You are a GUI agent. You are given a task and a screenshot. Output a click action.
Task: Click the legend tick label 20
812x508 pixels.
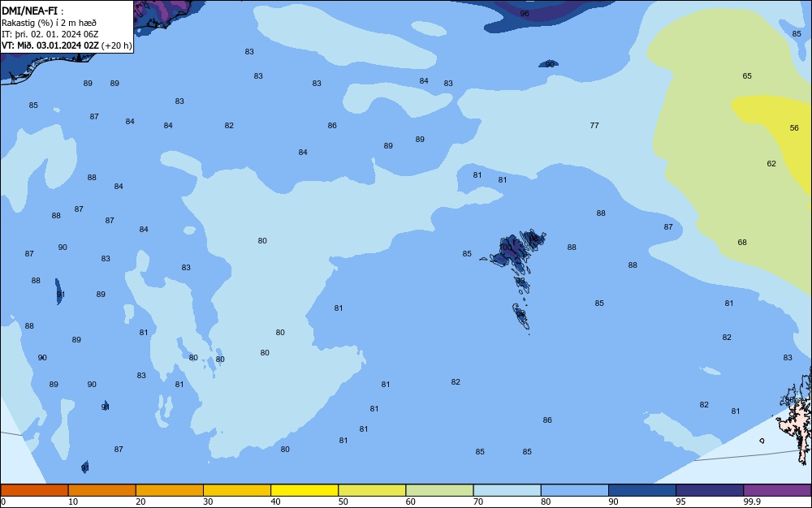point(140,502)
